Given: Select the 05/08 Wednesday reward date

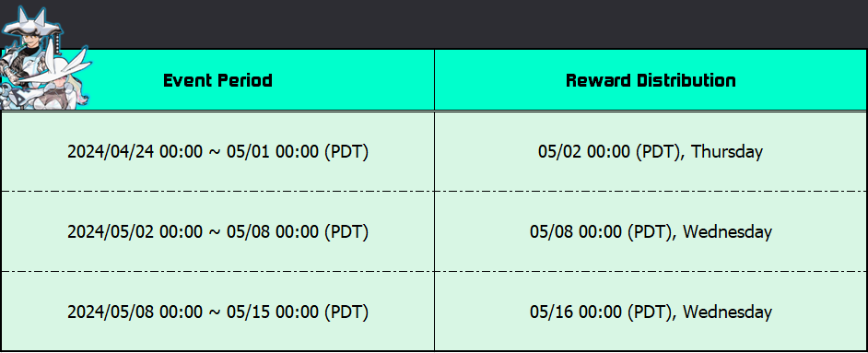Looking at the screenshot, I should 651,231.
